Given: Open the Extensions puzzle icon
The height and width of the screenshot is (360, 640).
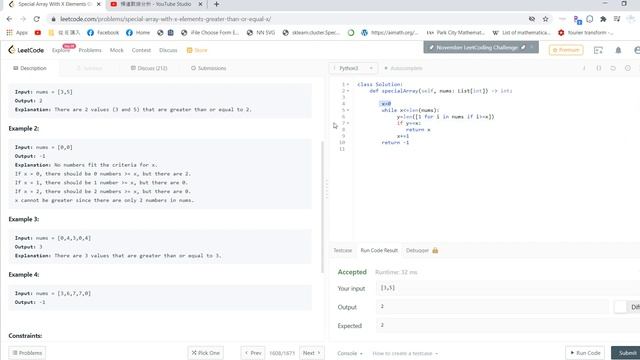Looking at the screenshot, I should pyautogui.click(x=603, y=19).
